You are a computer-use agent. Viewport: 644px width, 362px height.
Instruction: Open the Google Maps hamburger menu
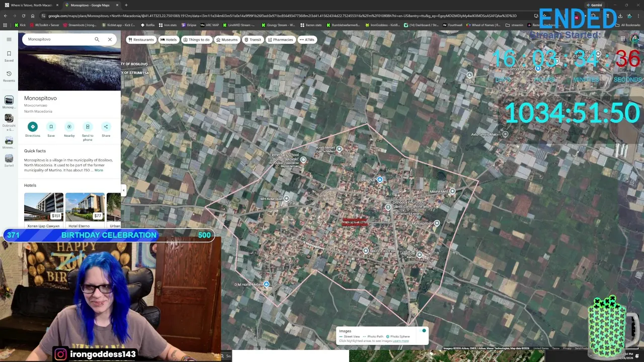coord(9,39)
